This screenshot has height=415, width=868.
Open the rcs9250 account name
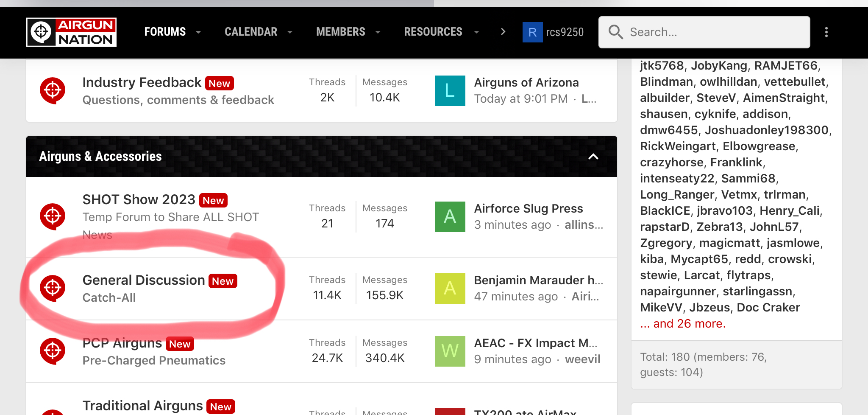pyautogui.click(x=565, y=32)
